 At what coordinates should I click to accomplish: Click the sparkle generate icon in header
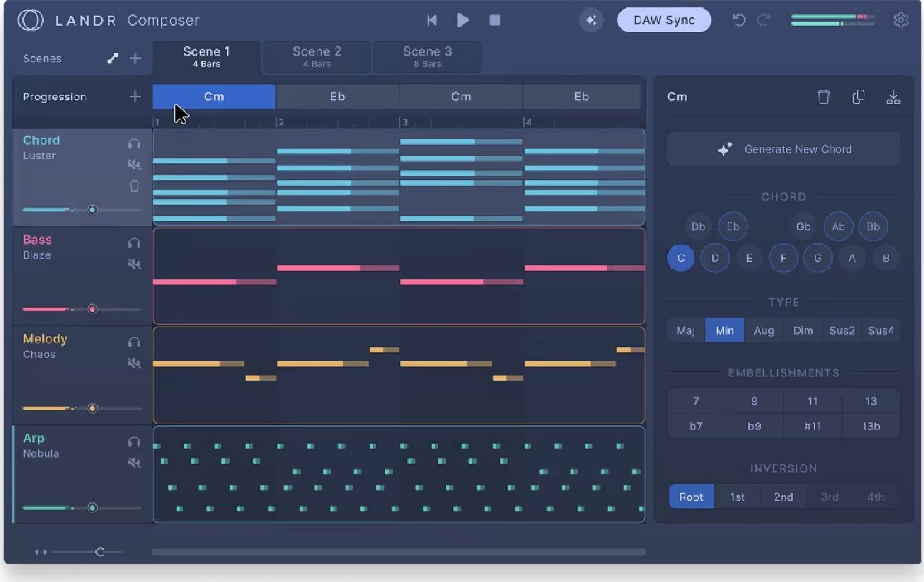(591, 20)
